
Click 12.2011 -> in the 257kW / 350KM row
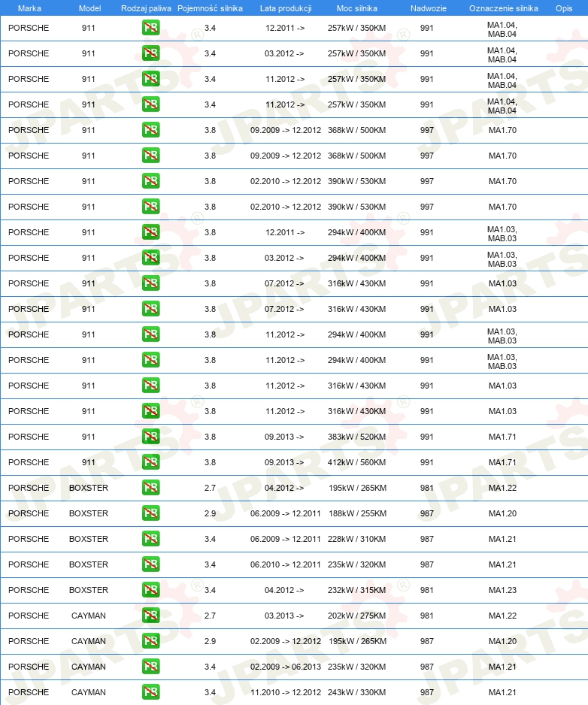(x=285, y=28)
